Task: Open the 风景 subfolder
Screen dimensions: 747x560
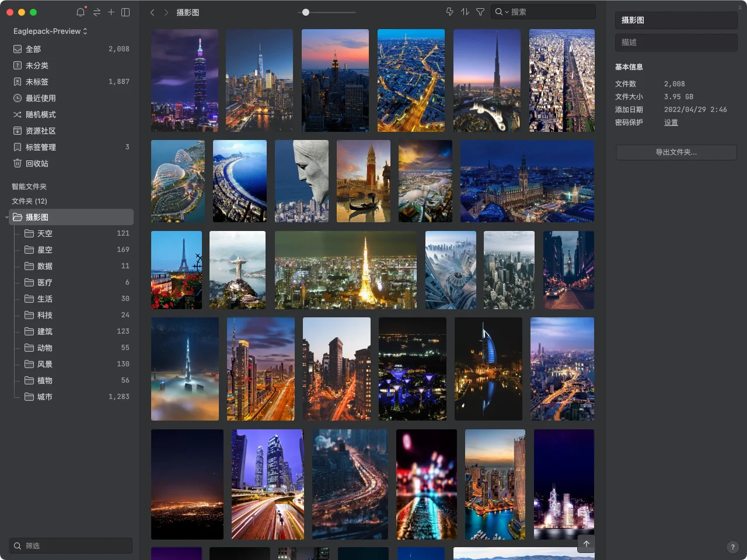Action: click(x=77, y=364)
